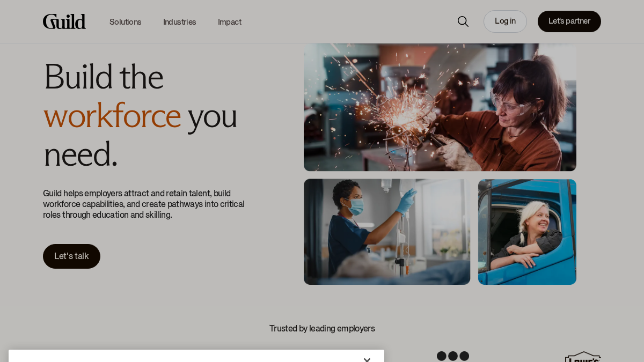644x362 pixels.
Task: Click the welder with sparks photo
Action: tap(440, 107)
